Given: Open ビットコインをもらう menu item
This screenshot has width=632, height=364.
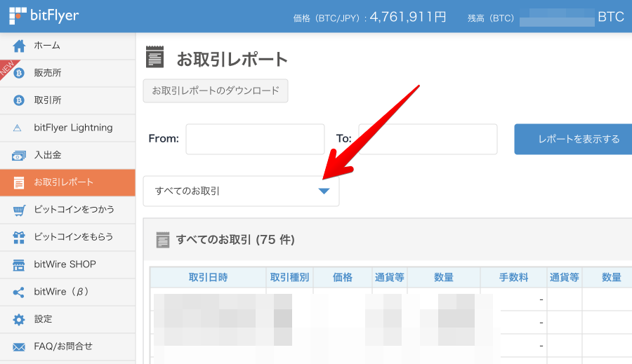Looking at the screenshot, I should click(67, 238).
